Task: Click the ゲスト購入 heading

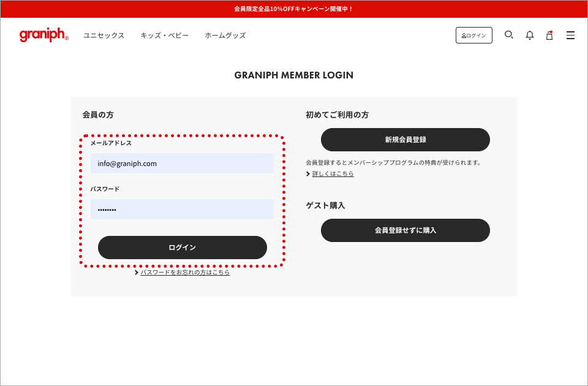Action: coord(325,206)
